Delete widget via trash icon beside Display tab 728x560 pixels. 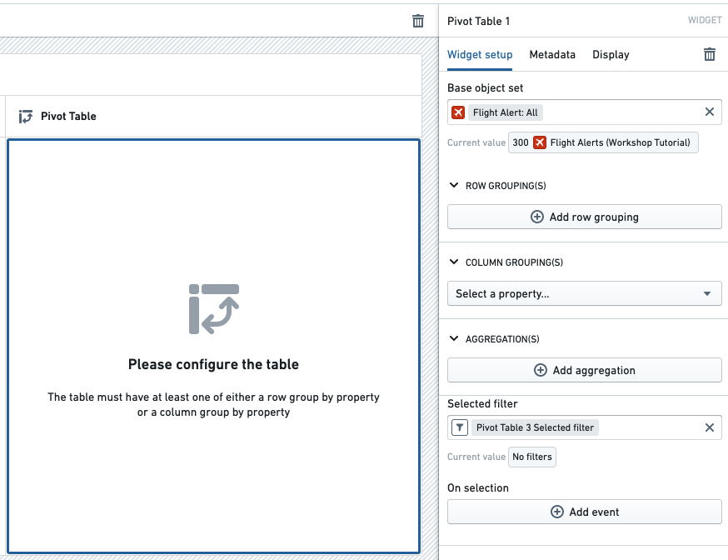click(710, 54)
